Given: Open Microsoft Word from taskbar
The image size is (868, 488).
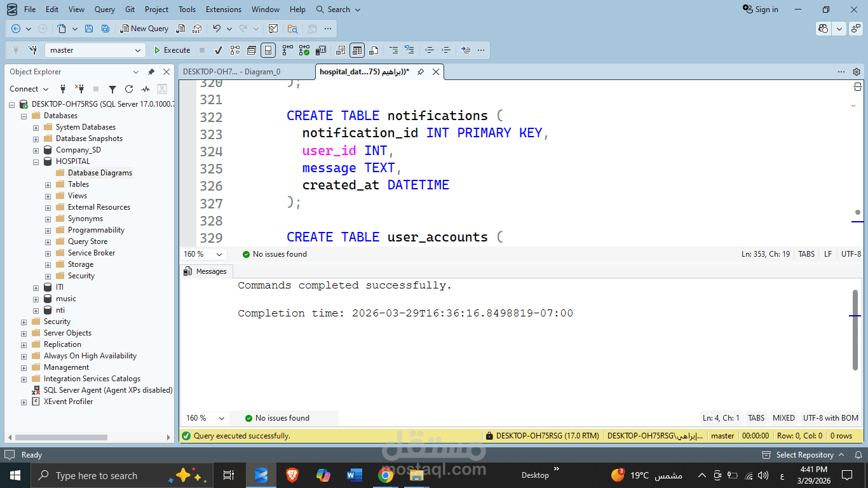Looking at the screenshot, I should click(354, 475).
